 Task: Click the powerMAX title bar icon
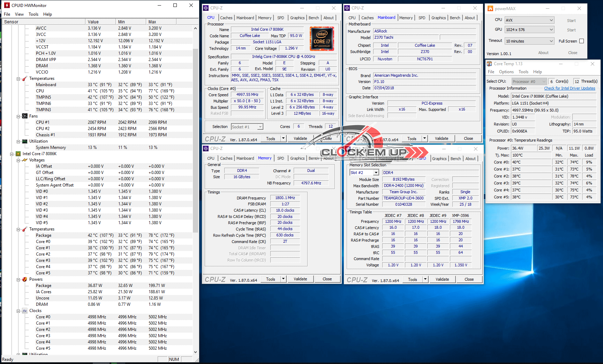click(490, 8)
